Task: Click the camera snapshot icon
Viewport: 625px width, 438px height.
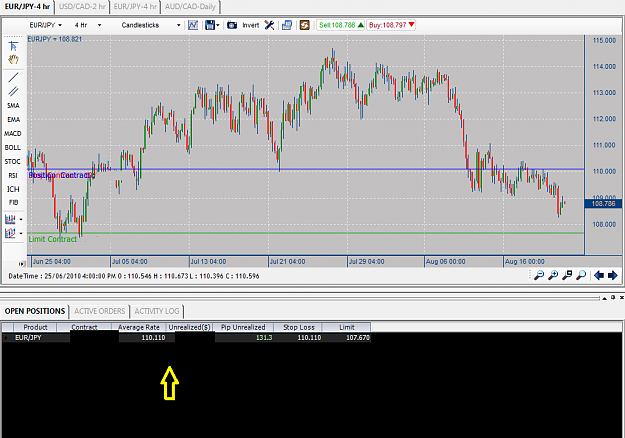Action: [x=232, y=25]
